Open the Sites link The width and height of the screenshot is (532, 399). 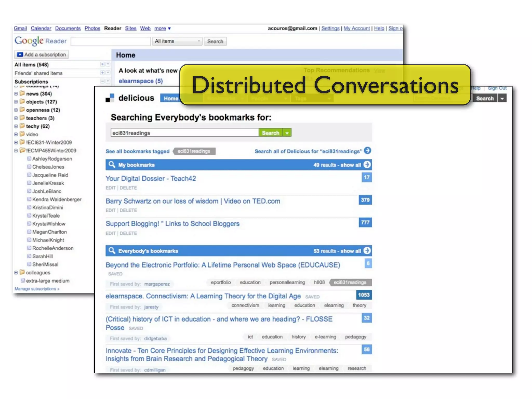131,28
